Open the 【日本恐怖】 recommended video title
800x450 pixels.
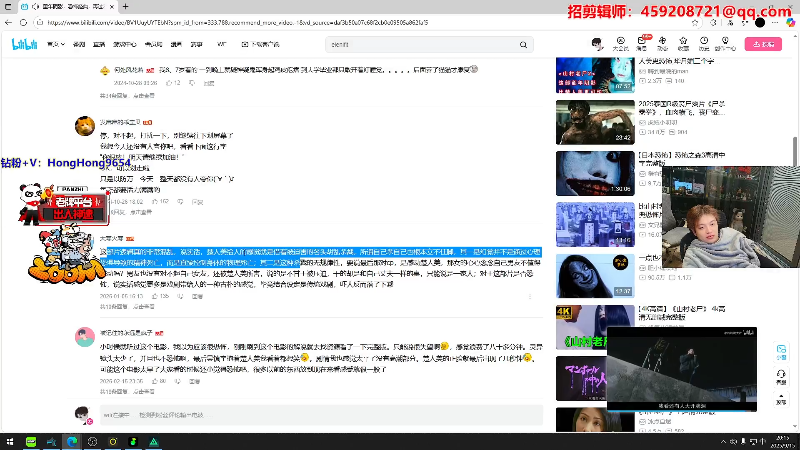(682, 158)
